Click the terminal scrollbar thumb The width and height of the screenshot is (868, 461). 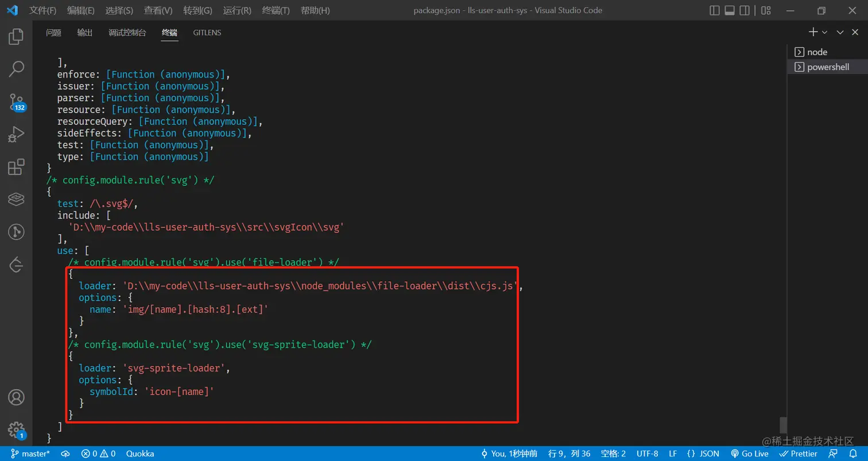(783, 425)
